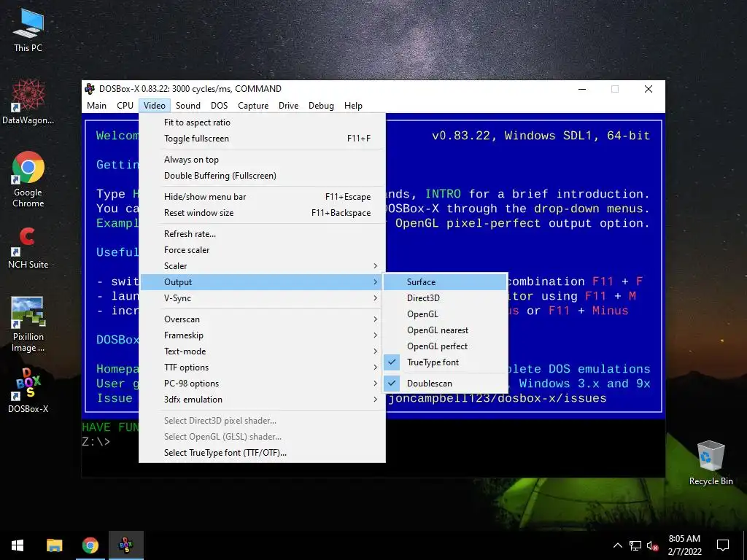Image resolution: width=747 pixels, height=560 pixels.
Task: Toggle the checked Doublescan option
Action: (445, 384)
